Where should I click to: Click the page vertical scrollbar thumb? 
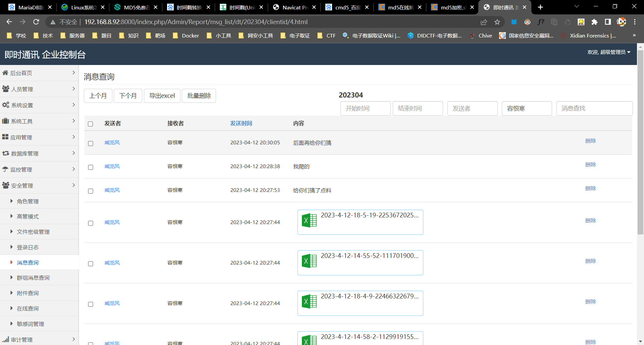(640, 142)
